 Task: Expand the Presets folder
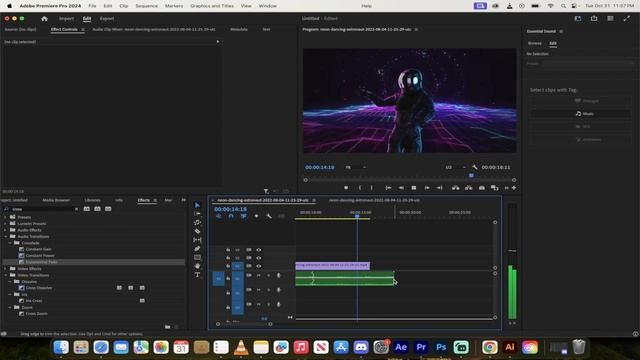[x=5, y=217]
